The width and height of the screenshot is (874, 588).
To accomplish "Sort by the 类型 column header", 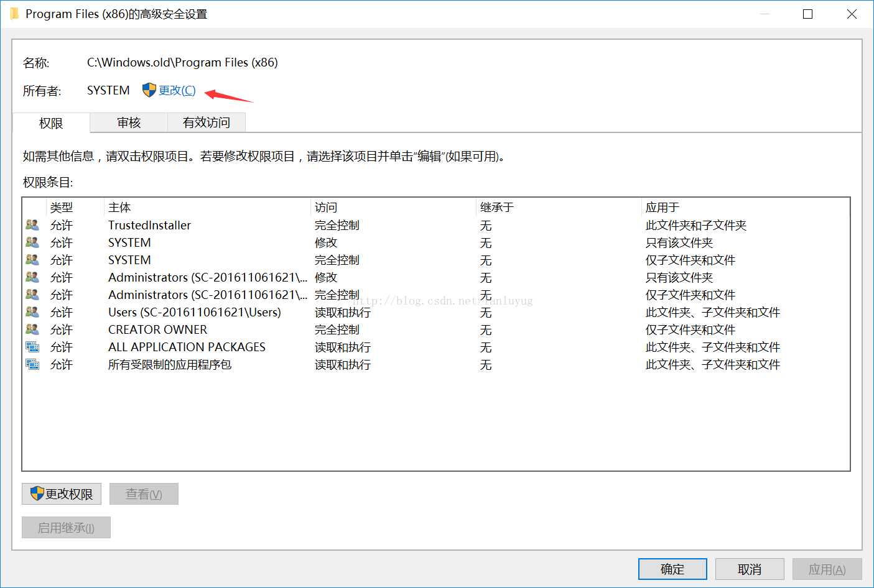I will click(x=75, y=207).
